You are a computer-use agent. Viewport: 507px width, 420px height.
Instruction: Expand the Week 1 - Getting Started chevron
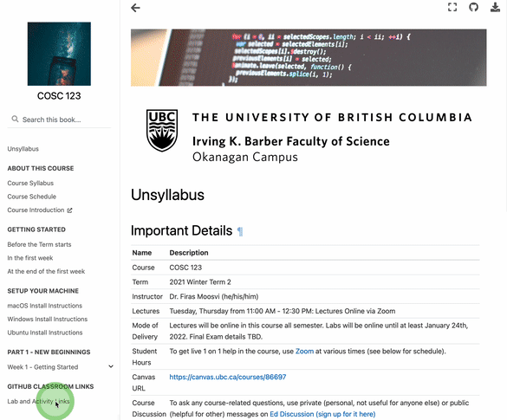coord(111,366)
